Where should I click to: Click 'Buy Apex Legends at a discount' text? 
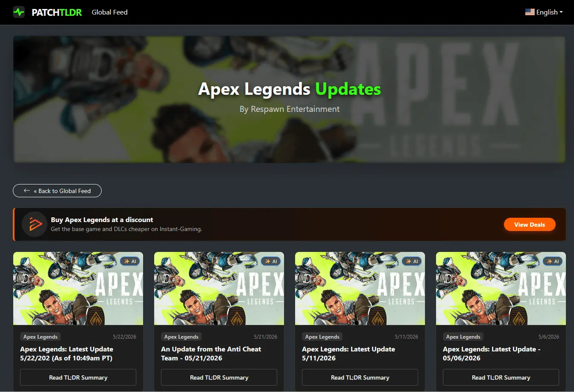(x=102, y=220)
